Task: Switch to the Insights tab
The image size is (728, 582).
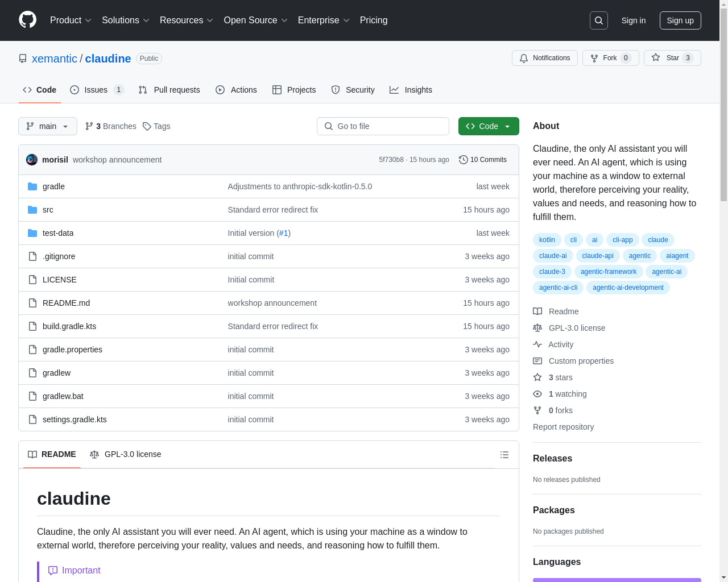Action: click(411, 90)
